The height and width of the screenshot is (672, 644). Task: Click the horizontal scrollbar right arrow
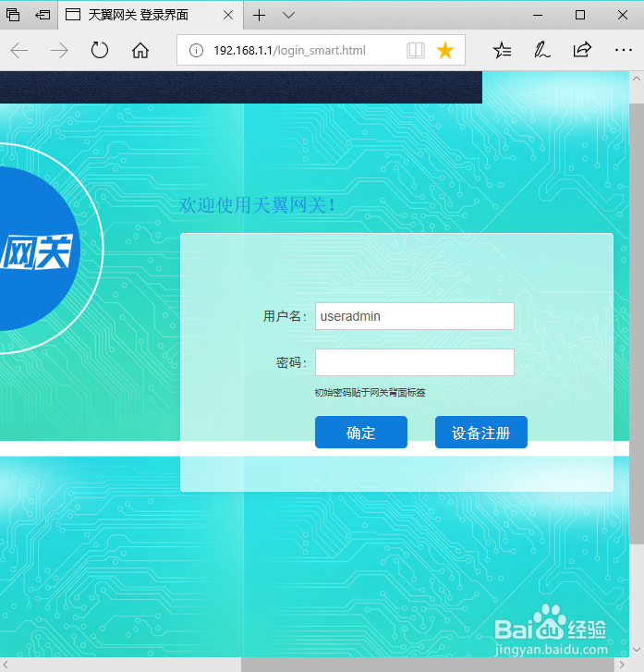pos(622,665)
